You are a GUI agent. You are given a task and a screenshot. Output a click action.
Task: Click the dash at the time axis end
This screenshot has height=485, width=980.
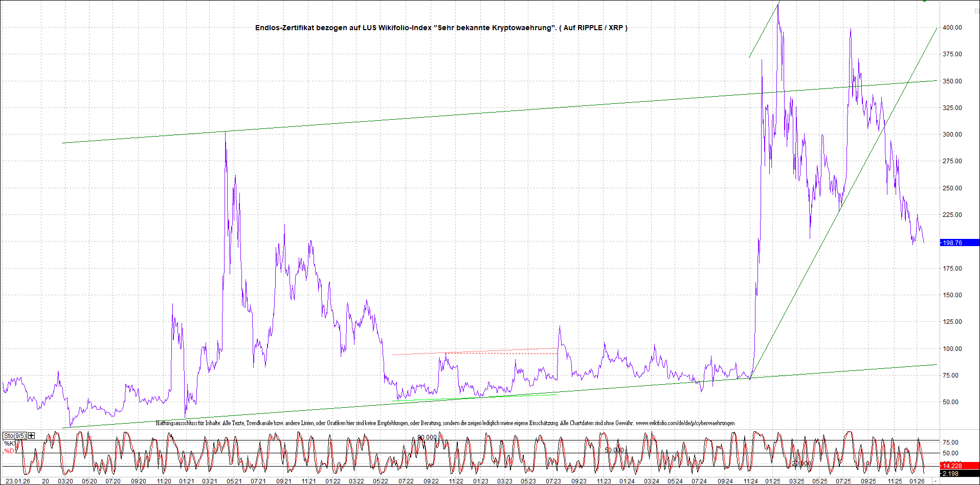point(936,481)
